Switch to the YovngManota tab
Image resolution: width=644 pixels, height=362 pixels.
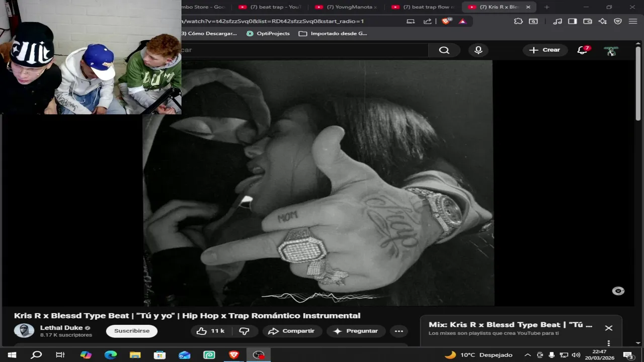pos(346,7)
